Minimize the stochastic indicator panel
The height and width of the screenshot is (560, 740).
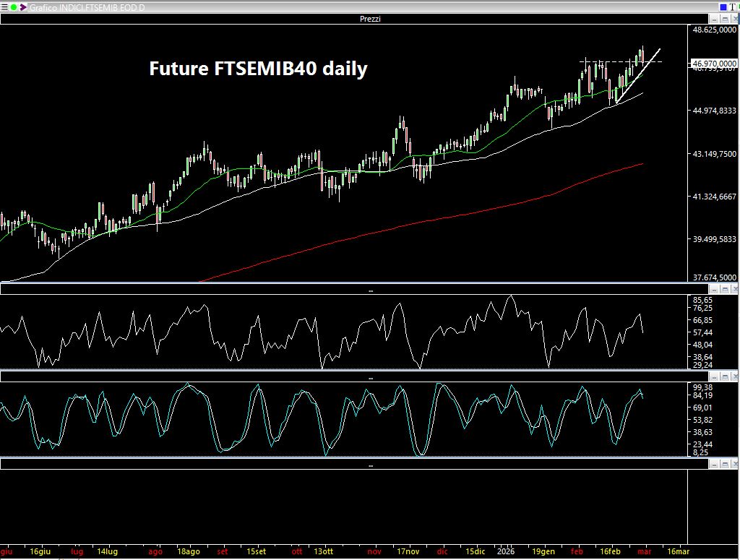(714, 376)
